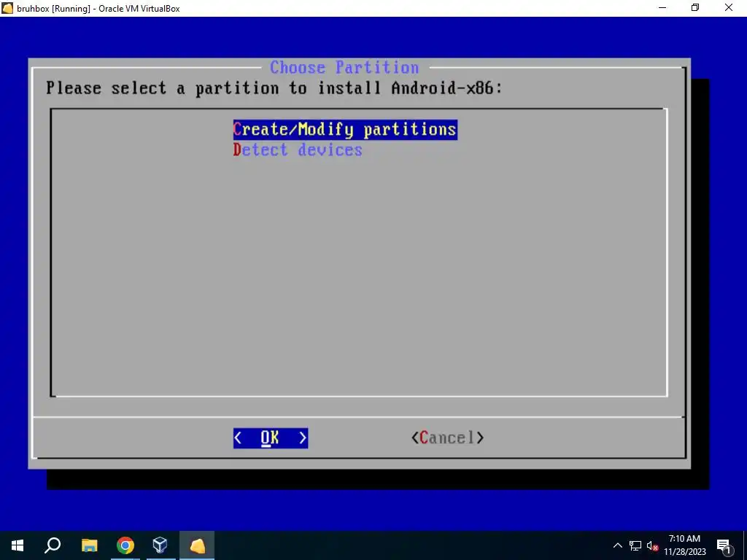Click the Cancel button in installer
This screenshot has width=747, height=560.
447,437
